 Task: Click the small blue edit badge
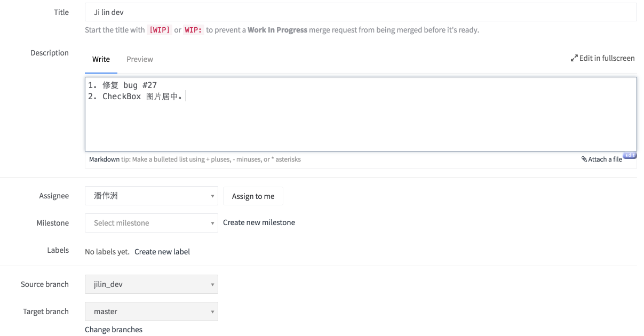(630, 155)
